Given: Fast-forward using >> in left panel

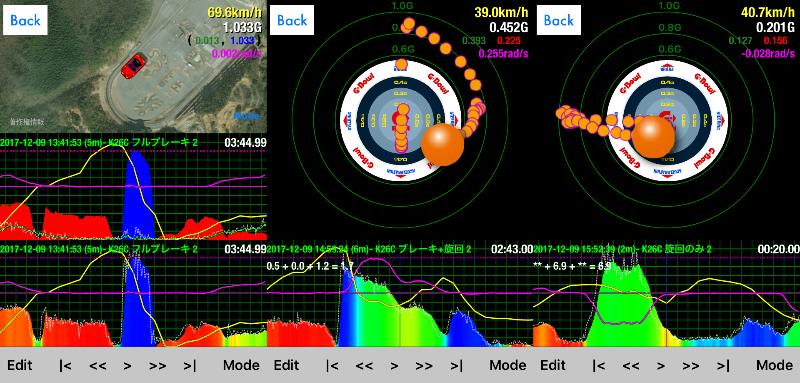Looking at the screenshot, I should [x=158, y=365].
